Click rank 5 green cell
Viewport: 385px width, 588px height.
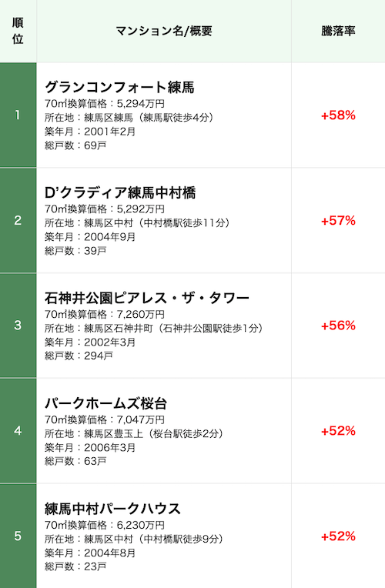point(18,536)
